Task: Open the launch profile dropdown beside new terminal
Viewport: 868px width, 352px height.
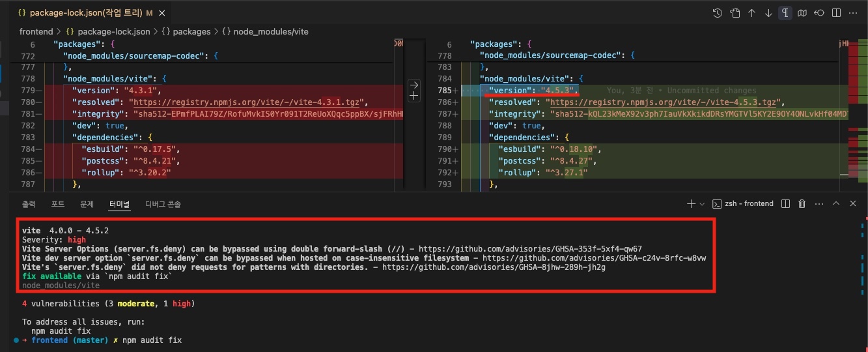Action: pos(702,204)
